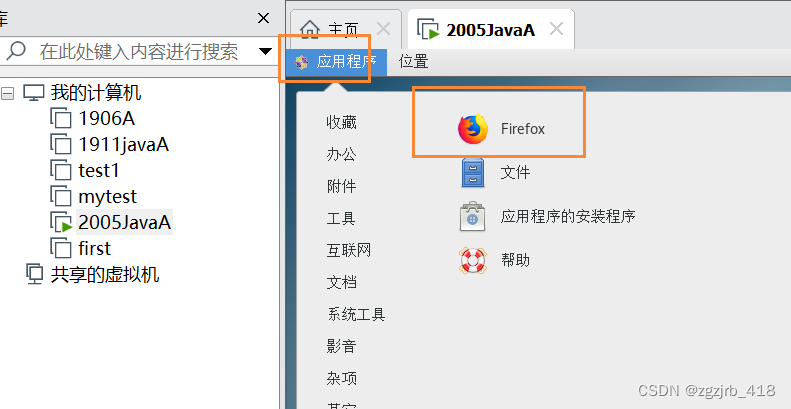Select the mytest virtual machine
Viewport: 791px width, 409px height.
click(107, 196)
